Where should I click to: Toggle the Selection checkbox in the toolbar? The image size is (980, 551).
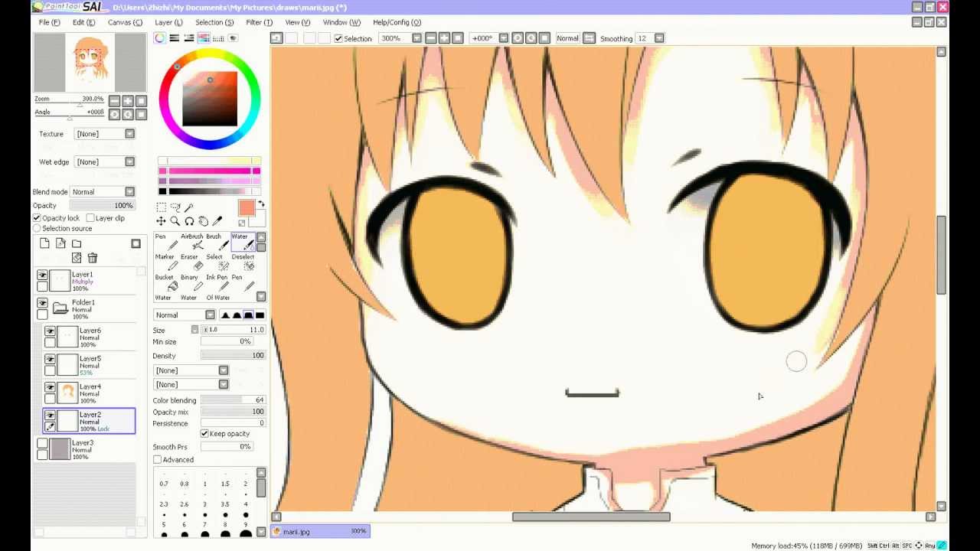[x=338, y=38]
